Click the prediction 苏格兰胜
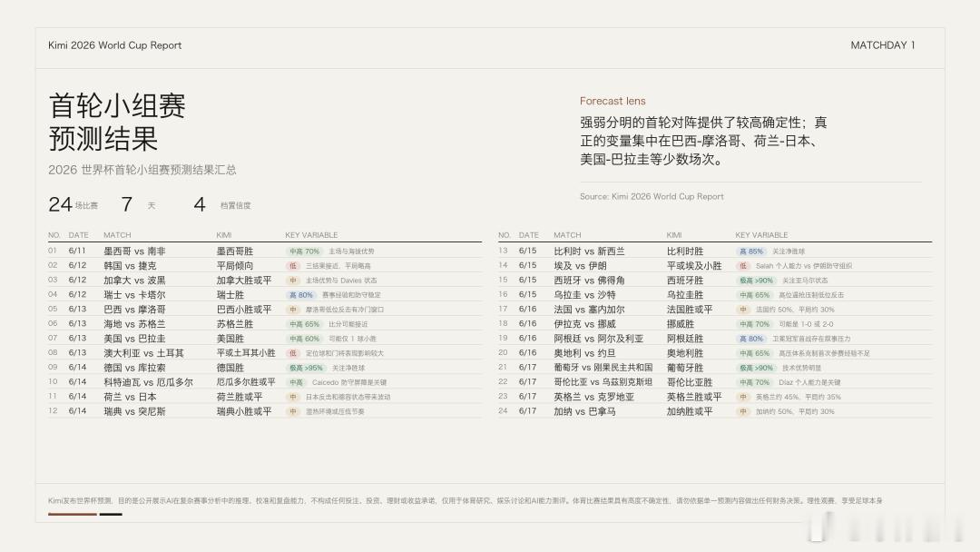 pos(235,324)
